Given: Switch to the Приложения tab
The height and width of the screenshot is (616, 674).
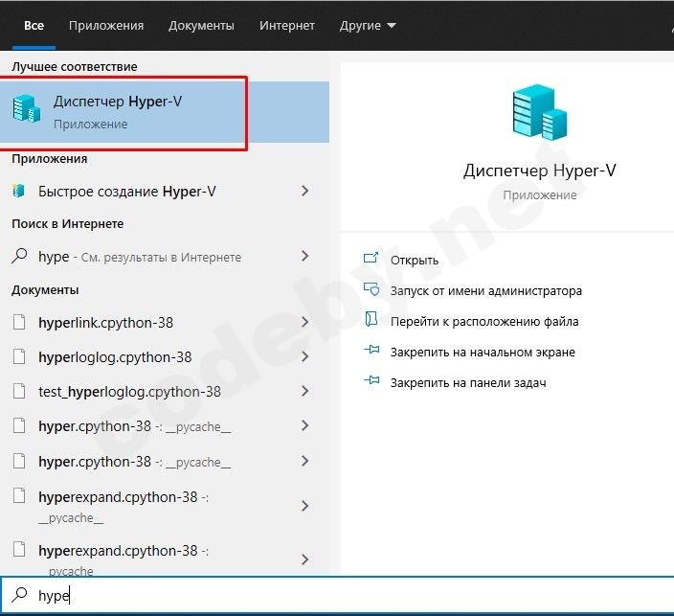Looking at the screenshot, I should (x=106, y=25).
